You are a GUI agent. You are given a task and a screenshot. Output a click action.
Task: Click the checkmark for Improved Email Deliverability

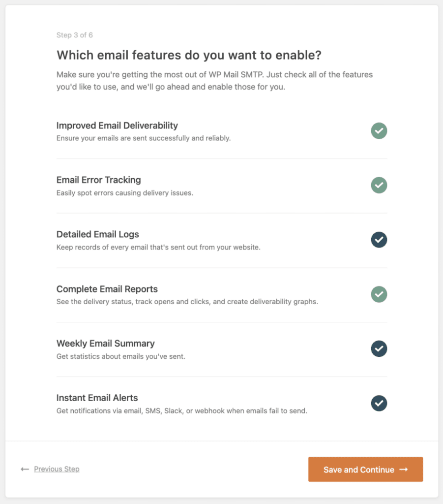click(379, 131)
